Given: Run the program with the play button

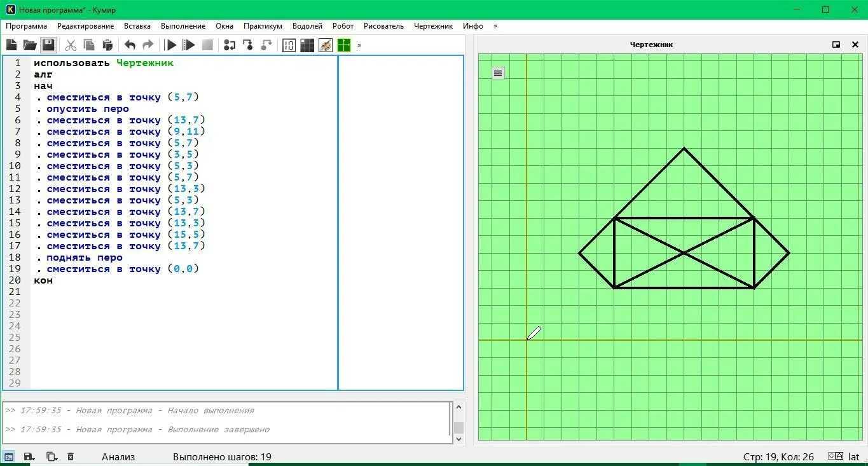Looking at the screenshot, I should pos(170,45).
